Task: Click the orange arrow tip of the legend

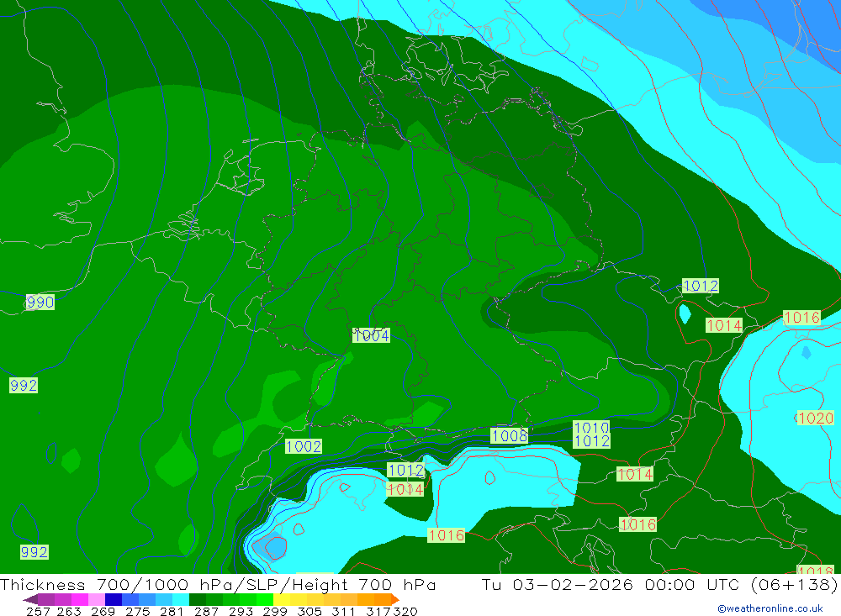Action: [395, 599]
